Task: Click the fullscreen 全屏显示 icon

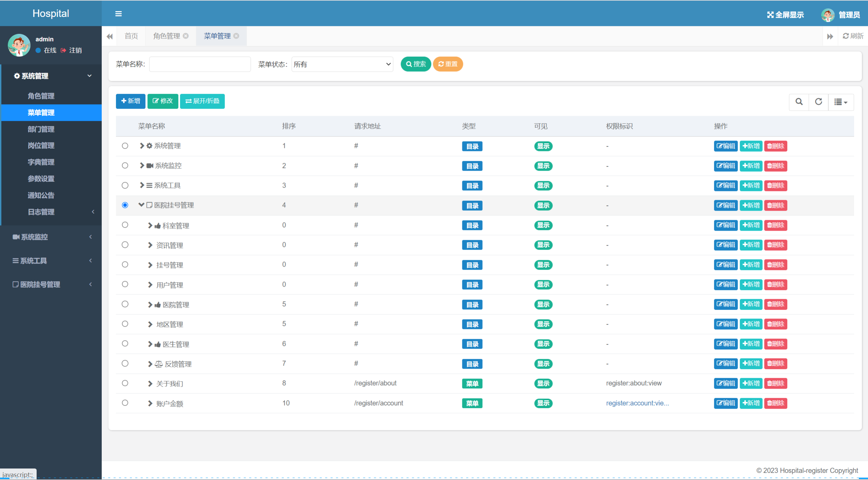Action: pyautogui.click(x=770, y=15)
